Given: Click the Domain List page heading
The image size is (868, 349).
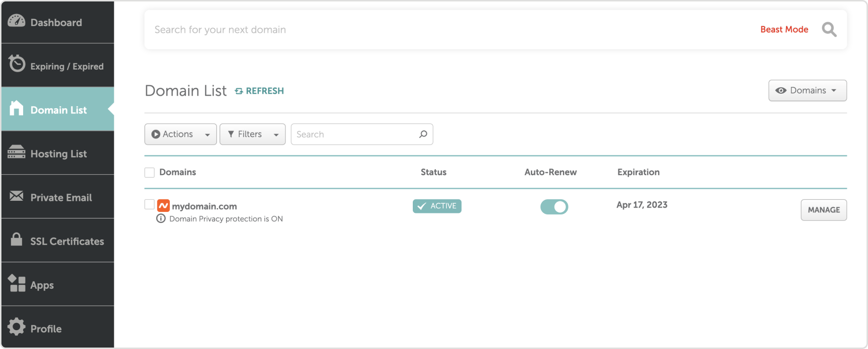Looking at the screenshot, I should tap(186, 91).
